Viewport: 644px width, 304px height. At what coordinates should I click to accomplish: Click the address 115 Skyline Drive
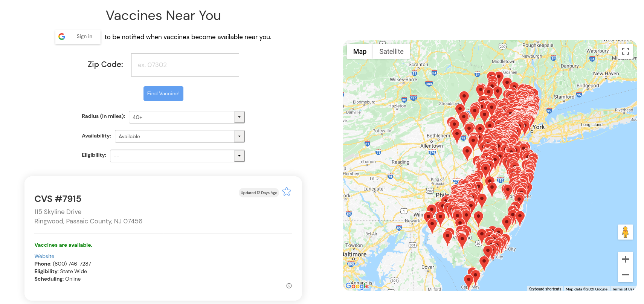[58, 212]
